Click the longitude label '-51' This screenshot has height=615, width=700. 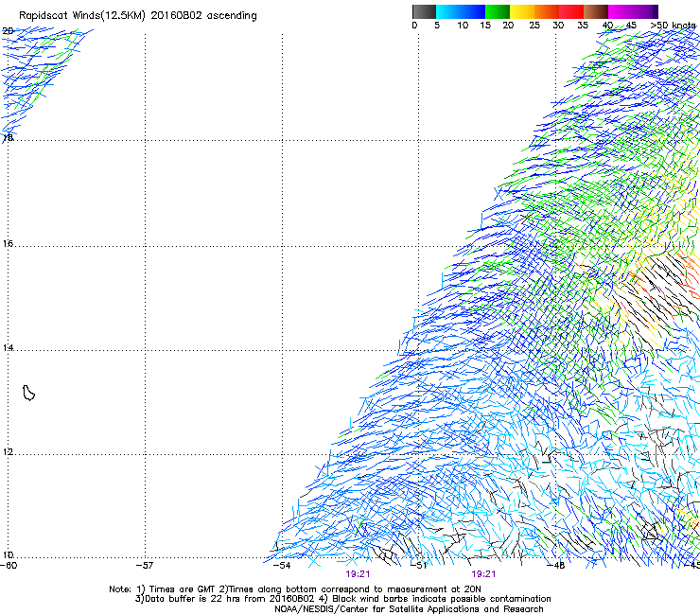pos(419,566)
